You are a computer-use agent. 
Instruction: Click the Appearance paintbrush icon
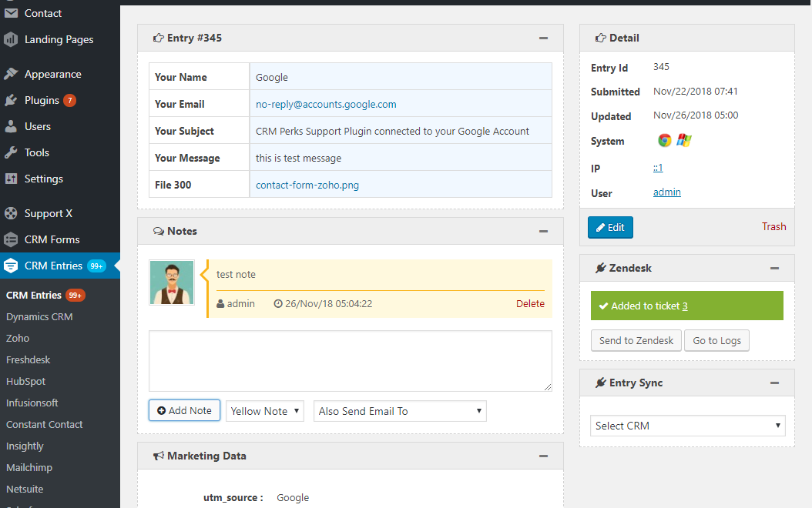[x=11, y=74]
